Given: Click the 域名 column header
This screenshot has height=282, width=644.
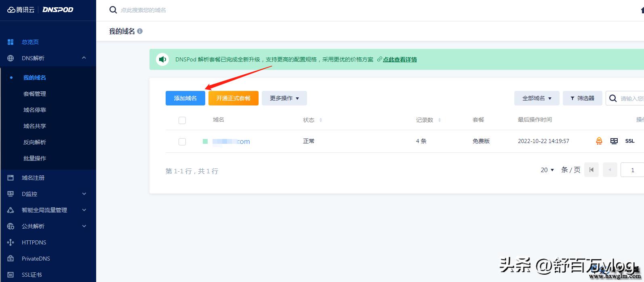Looking at the screenshot, I should coord(219,120).
